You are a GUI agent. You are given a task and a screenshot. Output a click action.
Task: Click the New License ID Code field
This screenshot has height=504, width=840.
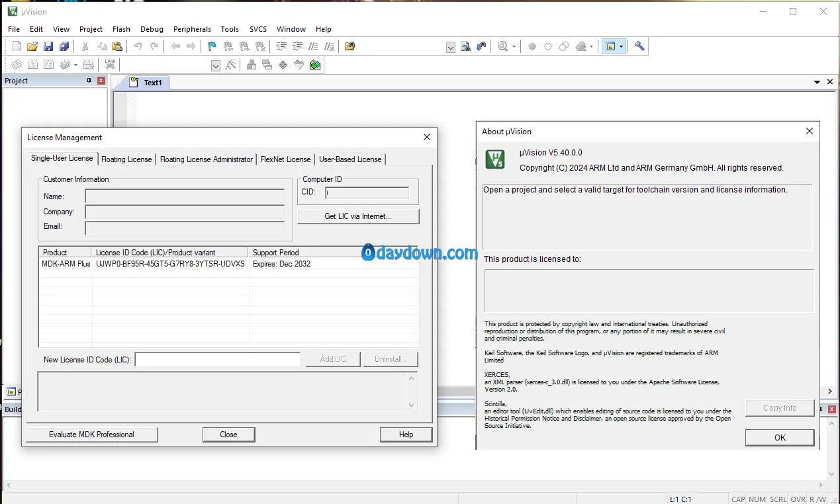[x=218, y=359]
